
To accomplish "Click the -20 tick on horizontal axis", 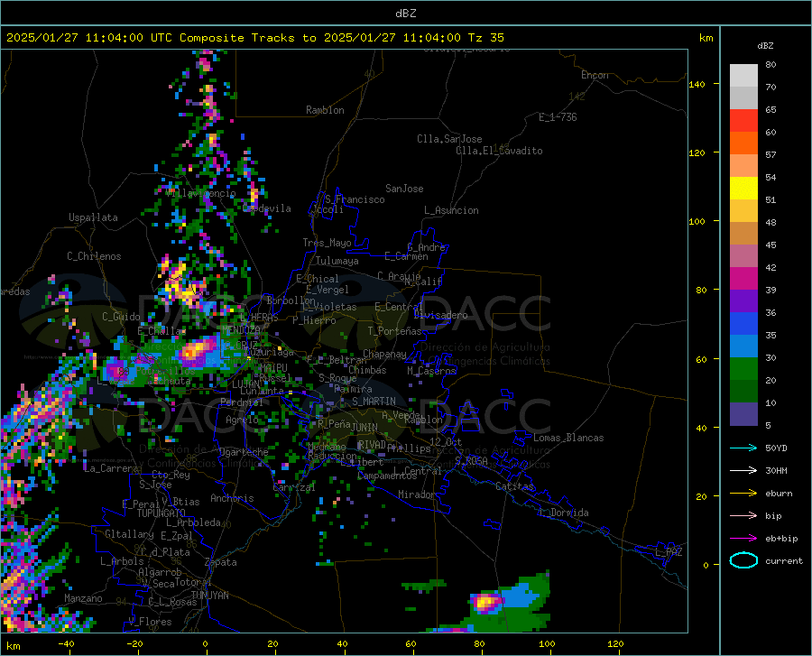I will click(x=134, y=643).
